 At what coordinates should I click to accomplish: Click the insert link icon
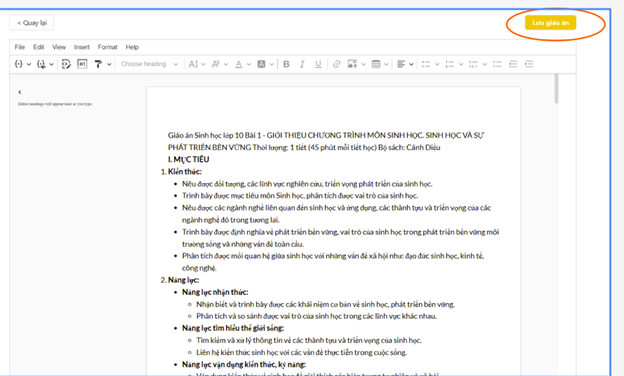[x=336, y=64]
